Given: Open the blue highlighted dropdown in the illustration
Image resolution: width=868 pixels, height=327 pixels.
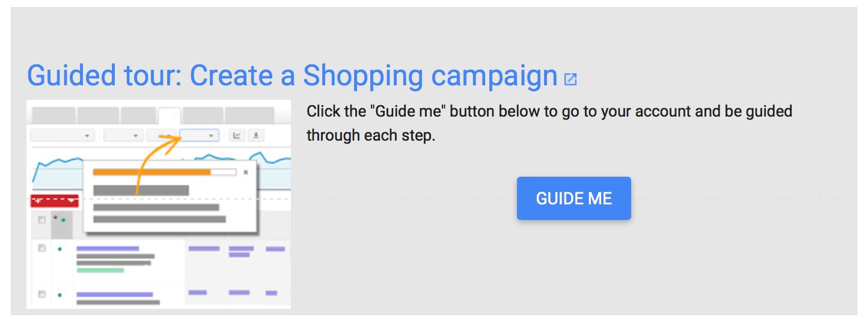Looking at the screenshot, I should tap(199, 136).
